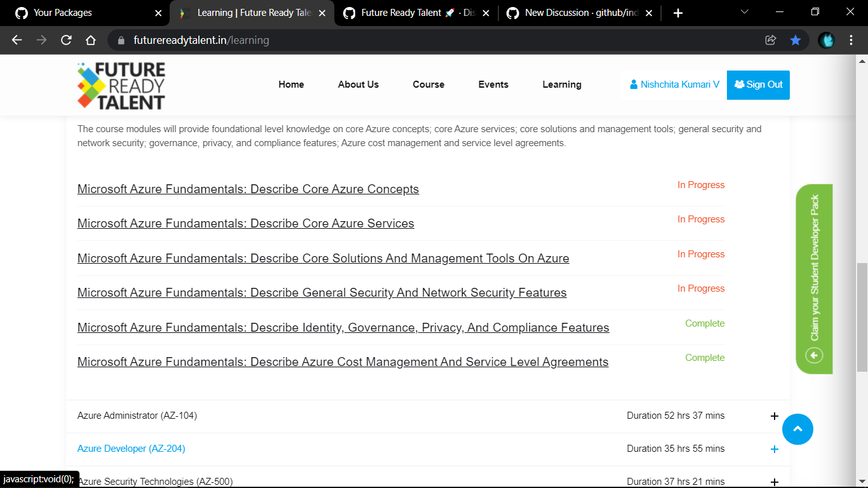Click the blue bookmark star icon
This screenshot has width=868, height=488.
tap(796, 40)
